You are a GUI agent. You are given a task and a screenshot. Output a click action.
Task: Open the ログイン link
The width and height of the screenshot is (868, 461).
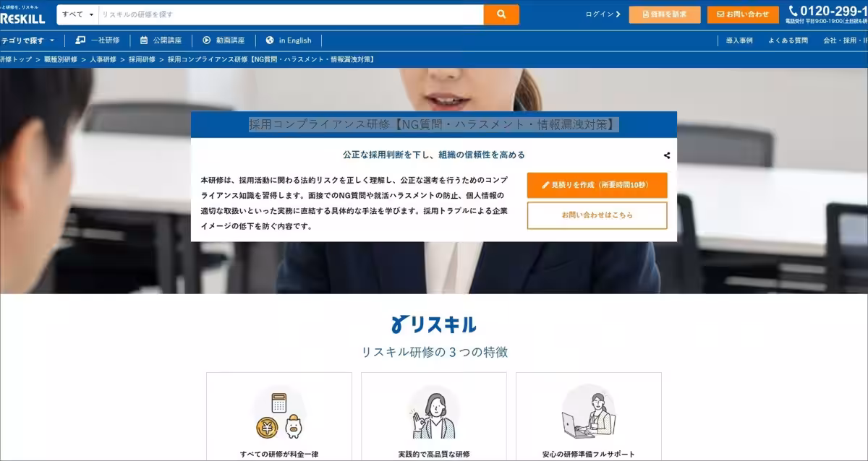coord(603,14)
